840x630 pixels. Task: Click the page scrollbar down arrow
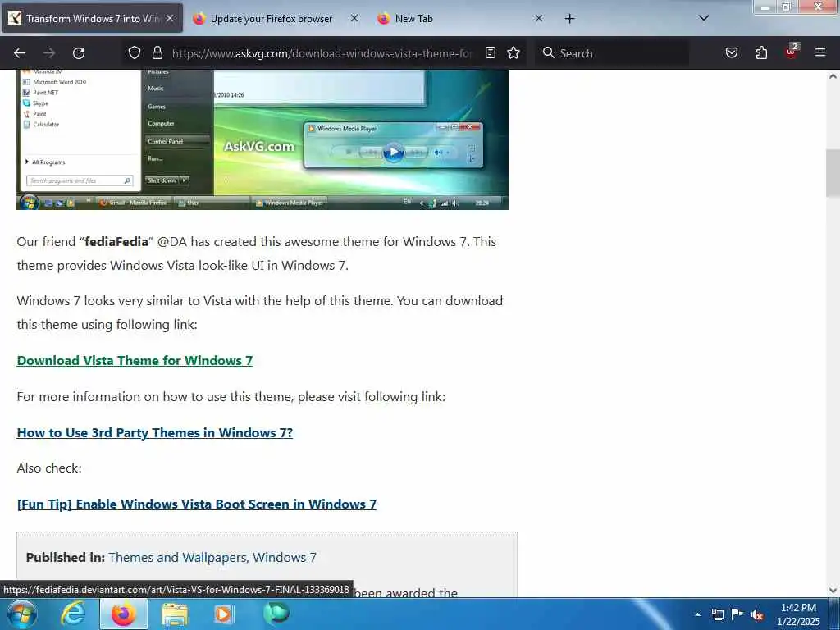833,591
